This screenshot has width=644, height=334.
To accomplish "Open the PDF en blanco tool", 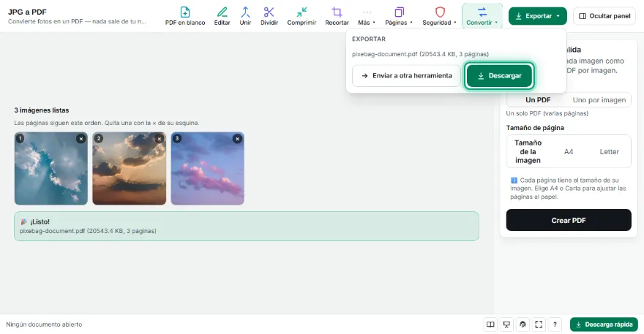I will tap(185, 16).
